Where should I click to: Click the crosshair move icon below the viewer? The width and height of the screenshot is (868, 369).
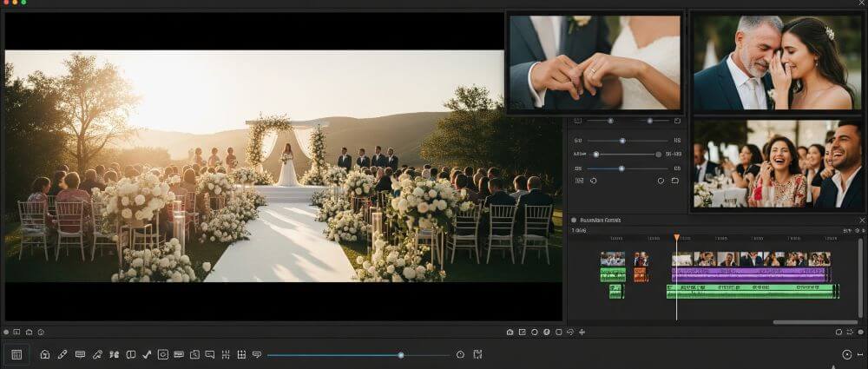(582, 332)
